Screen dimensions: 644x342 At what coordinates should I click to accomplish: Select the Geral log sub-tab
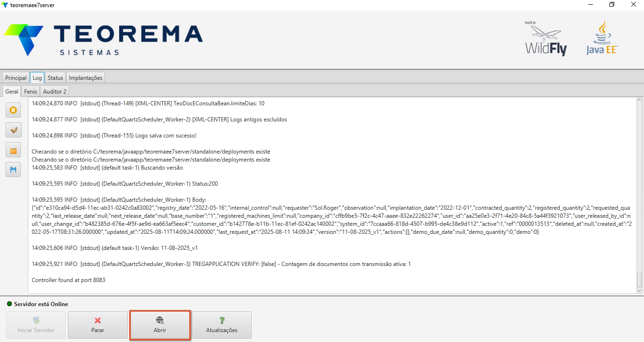[x=12, y=92]
